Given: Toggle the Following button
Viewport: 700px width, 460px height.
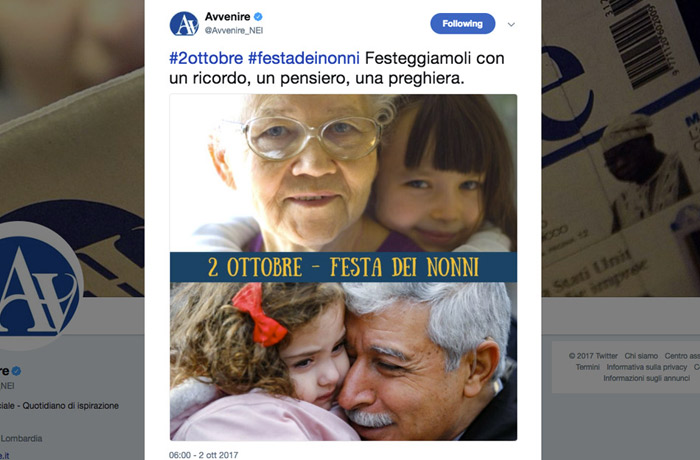Looking at the screenshot, I should pos(462,24).
